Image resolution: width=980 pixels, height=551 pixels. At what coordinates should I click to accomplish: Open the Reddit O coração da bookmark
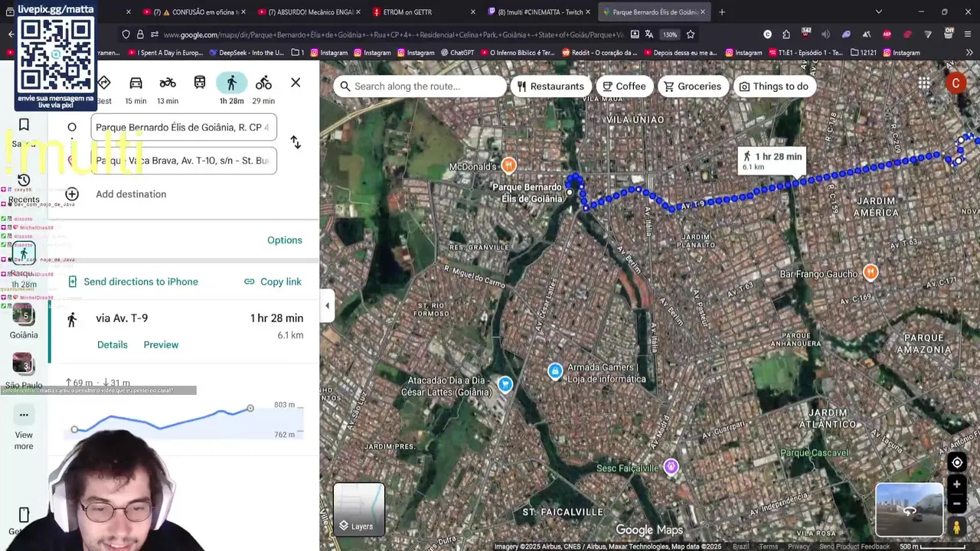[x=599, y=53]
